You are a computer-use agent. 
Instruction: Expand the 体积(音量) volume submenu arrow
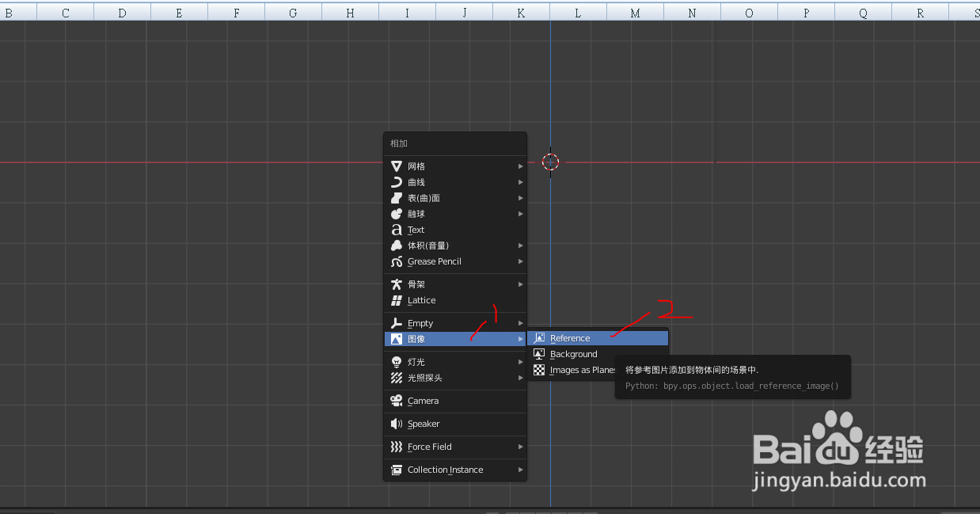pos(520,246)
